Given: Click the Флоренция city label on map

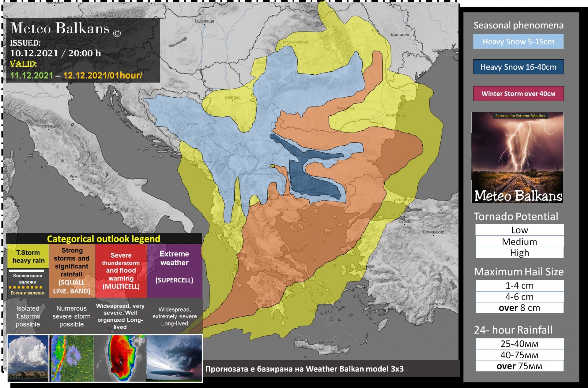Looking at the screenshot, I should point(48,126).
